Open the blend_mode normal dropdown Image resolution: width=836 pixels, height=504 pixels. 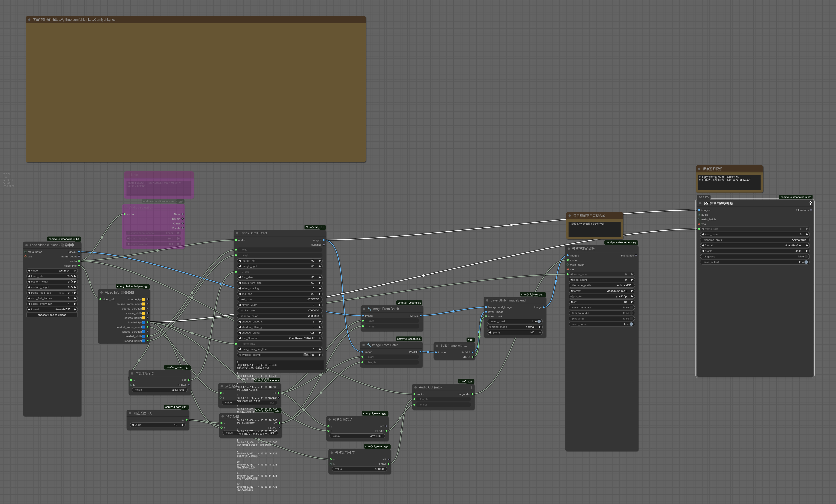(514, 327)
